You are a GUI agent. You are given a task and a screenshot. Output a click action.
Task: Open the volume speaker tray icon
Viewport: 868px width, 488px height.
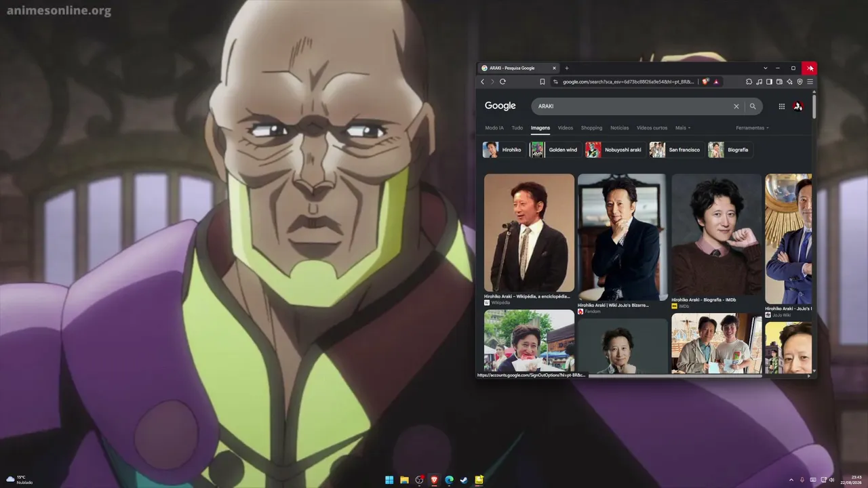click(832, 480)
